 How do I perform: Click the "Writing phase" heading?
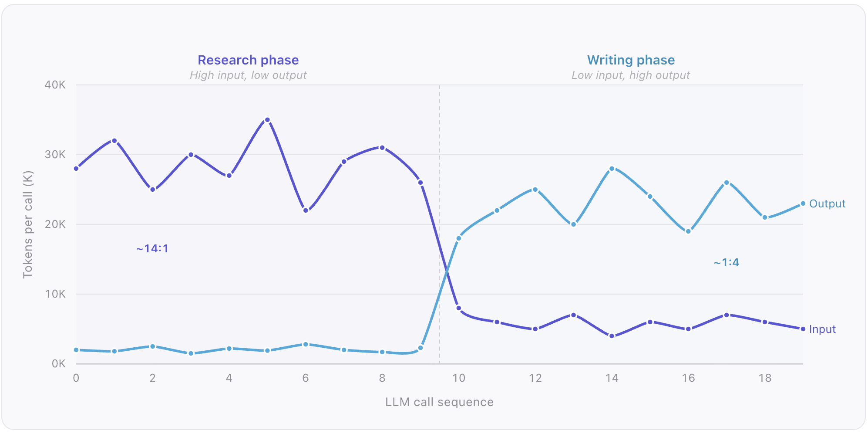point(631,60)
